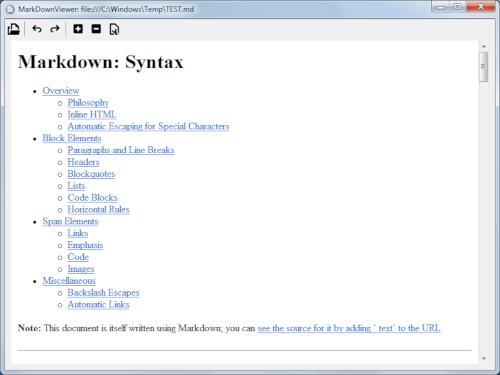Click the MarkDownViewer title bar app icon
Viewport: 500px width, 375px height.
pos(10,9)
